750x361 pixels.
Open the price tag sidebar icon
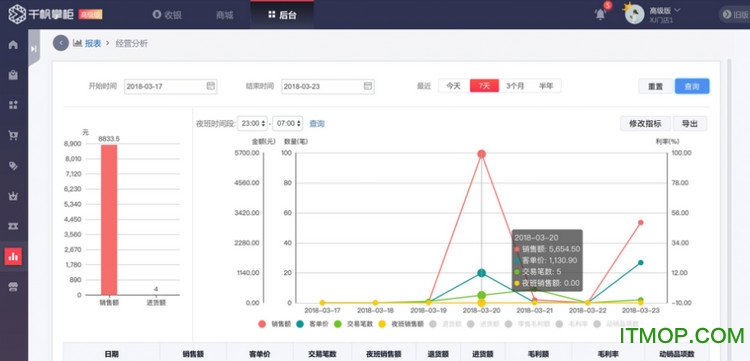[x=13, y=165]
